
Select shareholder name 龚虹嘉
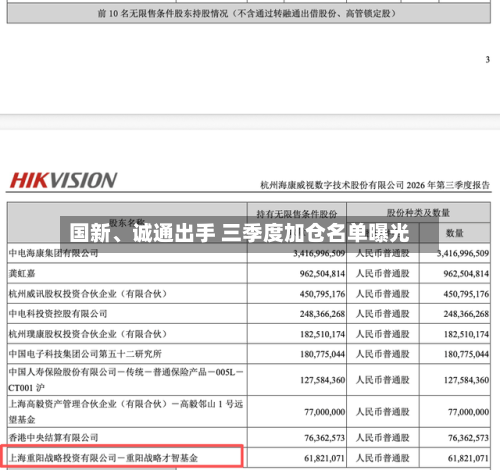click(22, 274)
